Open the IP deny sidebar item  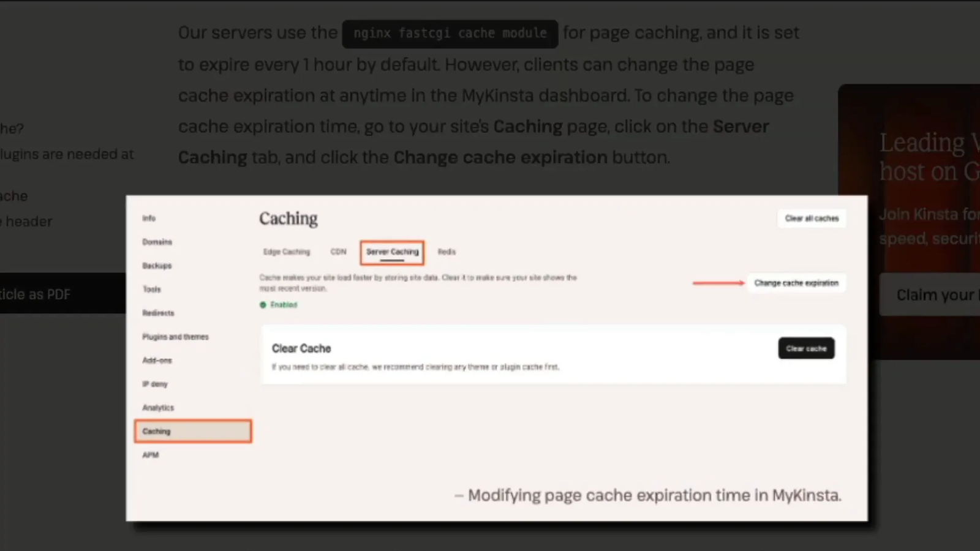click(x=154, y=384)
